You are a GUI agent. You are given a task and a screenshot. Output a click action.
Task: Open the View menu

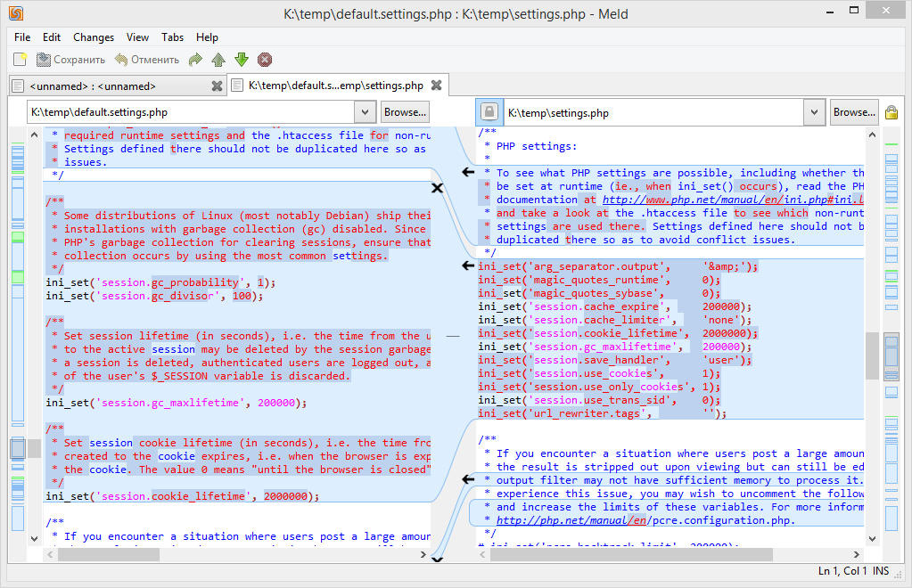click(x=138, y=37)
